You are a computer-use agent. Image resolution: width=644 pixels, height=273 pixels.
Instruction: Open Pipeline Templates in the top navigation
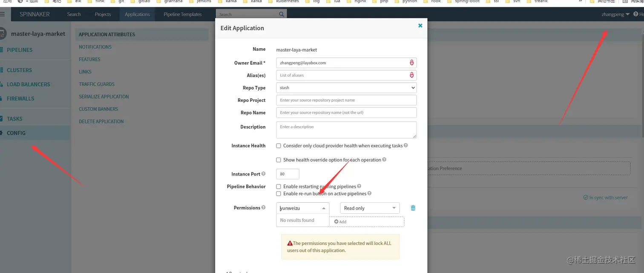coord(183,14)
